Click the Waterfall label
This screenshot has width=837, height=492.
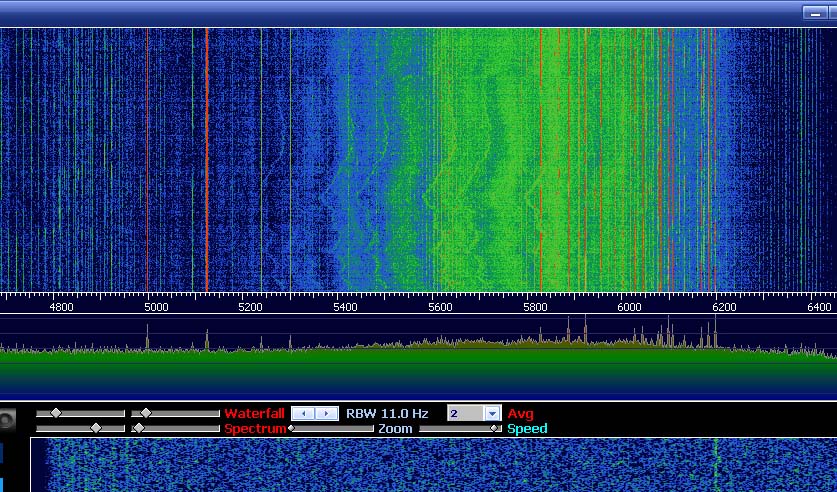(x=255, y=414)
